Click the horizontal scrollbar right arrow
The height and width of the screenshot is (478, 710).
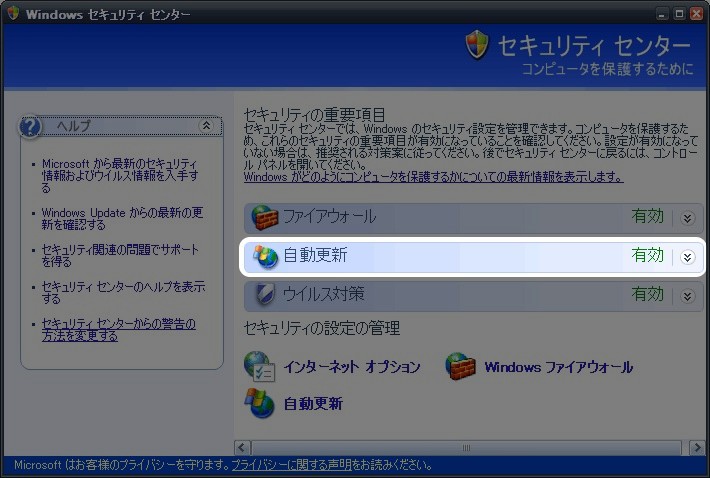pyautogui.click(x=697, y=448)
